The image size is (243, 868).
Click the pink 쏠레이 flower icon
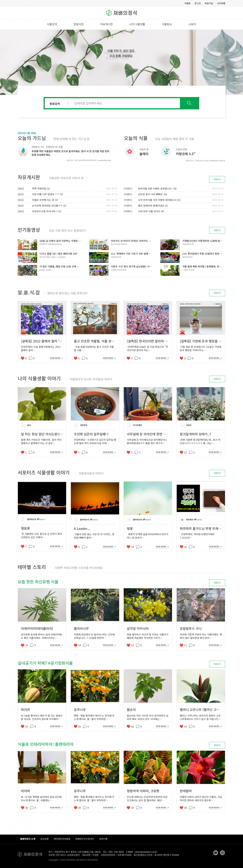coord(130,152)
